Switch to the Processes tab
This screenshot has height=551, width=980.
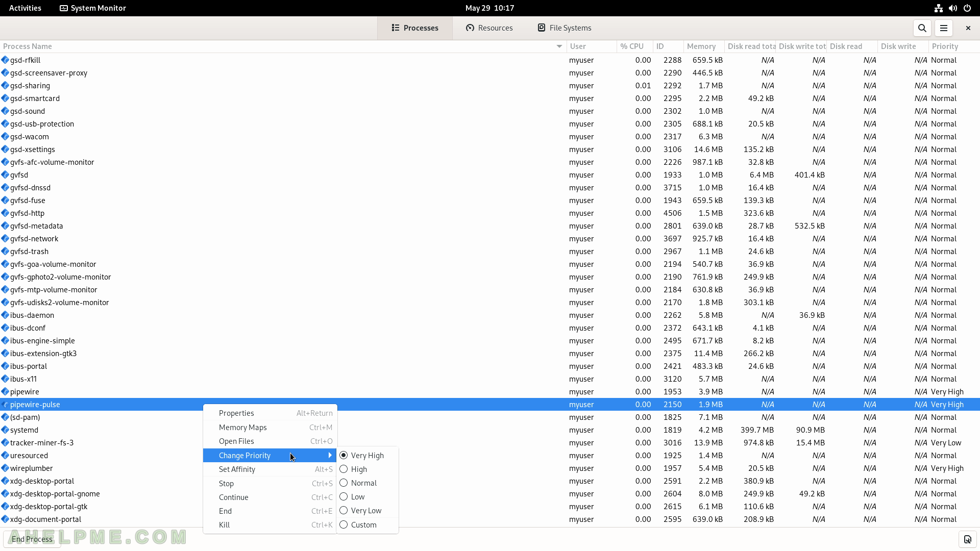click(x=415, y=28)
